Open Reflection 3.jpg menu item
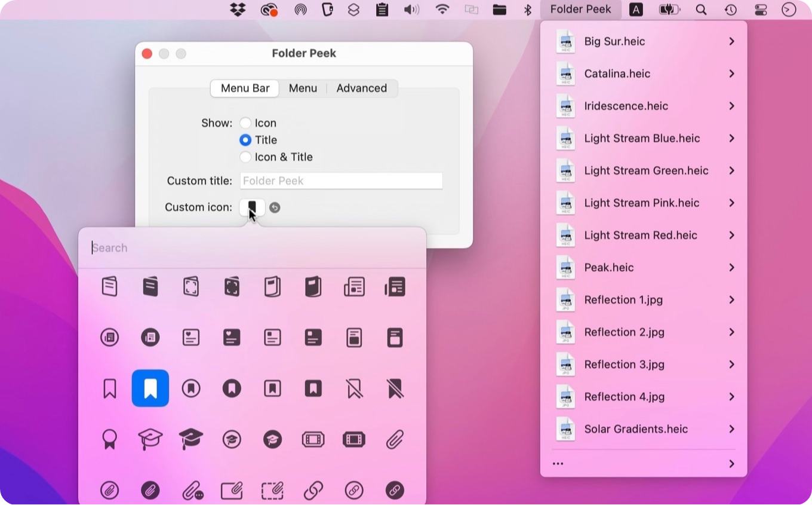This screenshot has width=812, height=505. [x=644, y=364]
